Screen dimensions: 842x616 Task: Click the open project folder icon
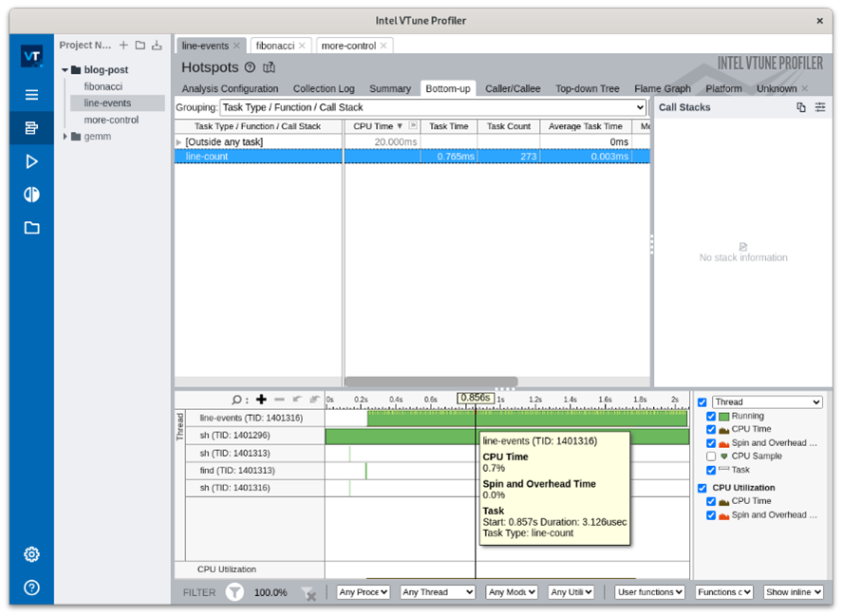coord(140,46)
